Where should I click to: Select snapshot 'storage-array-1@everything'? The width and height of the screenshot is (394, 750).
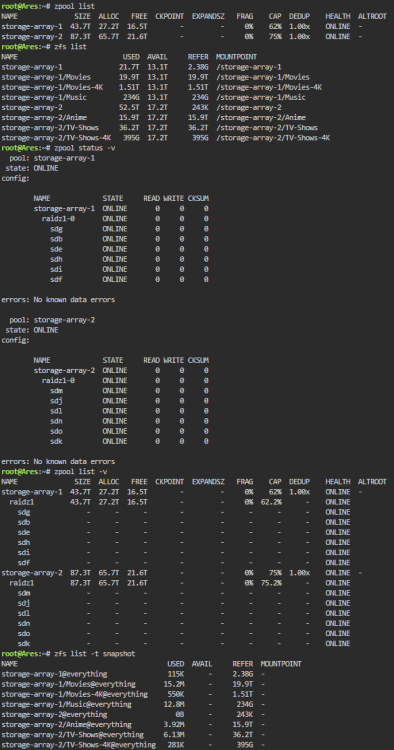[54, 674]
